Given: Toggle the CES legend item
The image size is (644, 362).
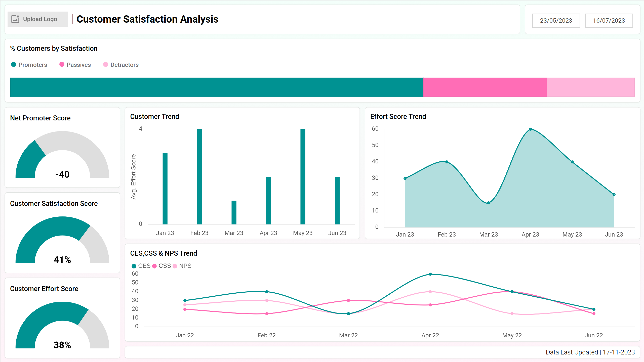Looking at the screenshot, I should 141,266.
